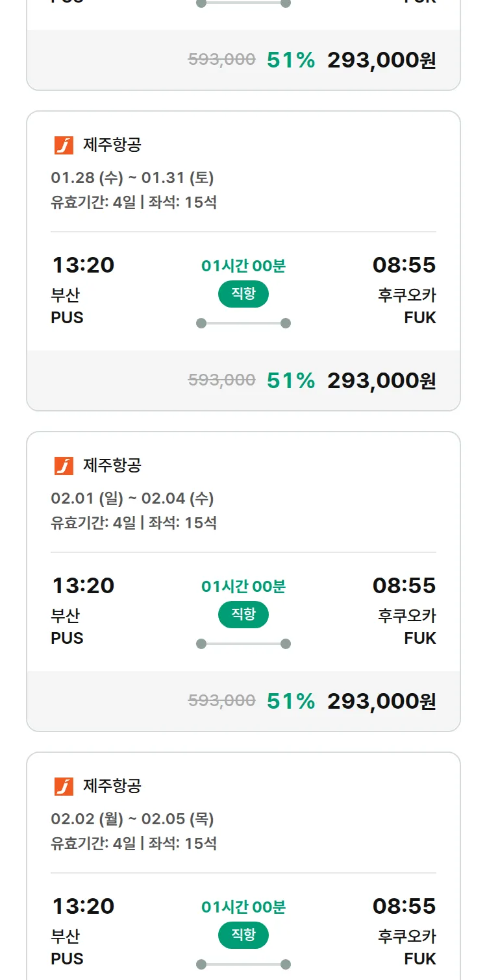This screenshot has height=980, width=487.
Task: Click 13:20 departure time on 02.01 flight
Action: [x=82, y=585]
